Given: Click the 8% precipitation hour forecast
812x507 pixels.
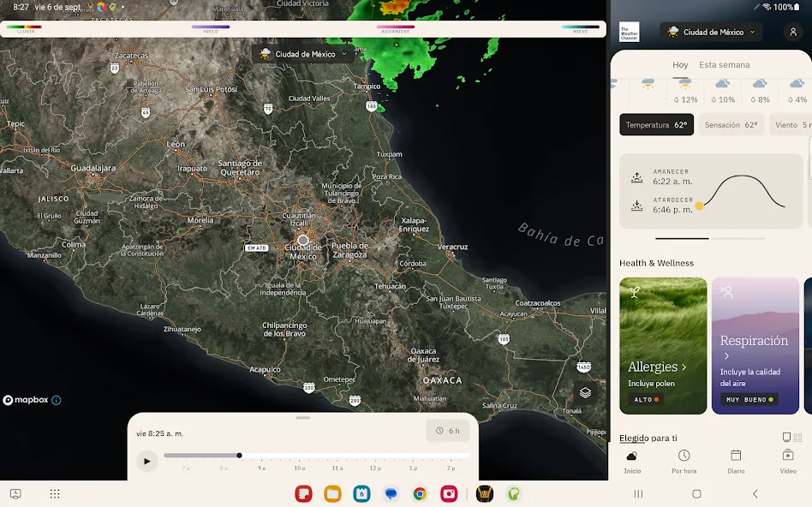Looking at the screenshot, I should click(760, 91).
